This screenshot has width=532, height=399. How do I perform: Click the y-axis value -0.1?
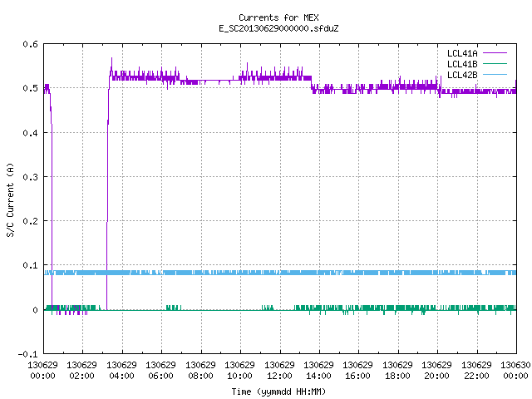click(27, 354)
